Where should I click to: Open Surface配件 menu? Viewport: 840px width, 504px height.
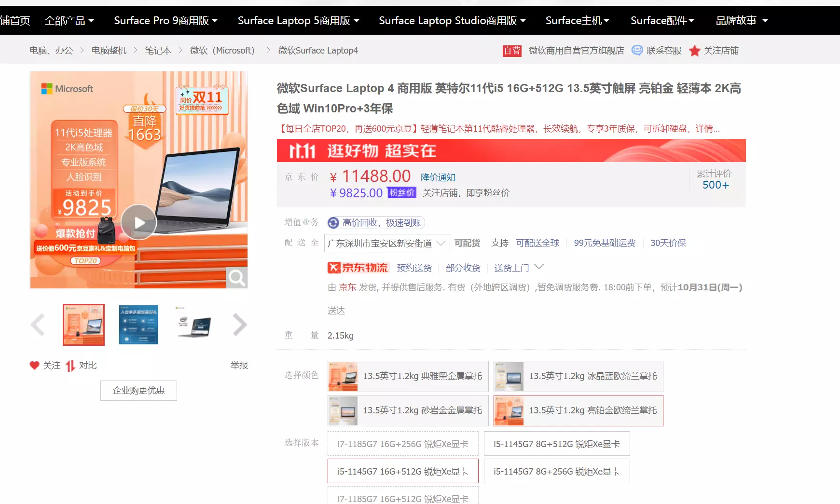(x=662, y=21)
